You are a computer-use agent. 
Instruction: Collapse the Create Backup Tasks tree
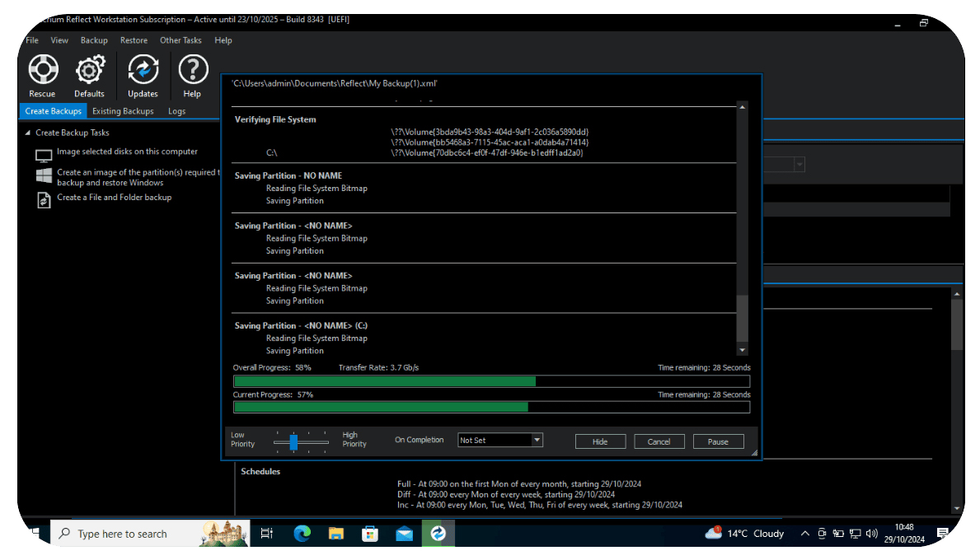pos(28,133)
